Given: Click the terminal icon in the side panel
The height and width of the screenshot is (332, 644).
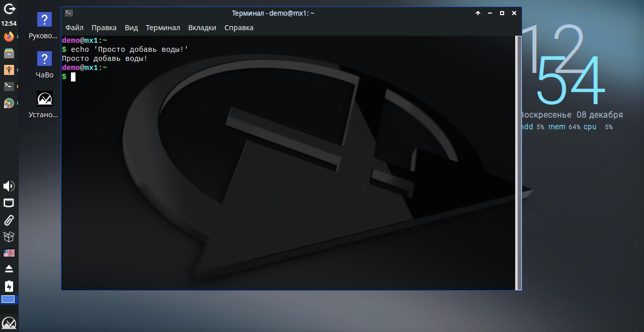Looking at the screenshot, I should click(9, 86).
